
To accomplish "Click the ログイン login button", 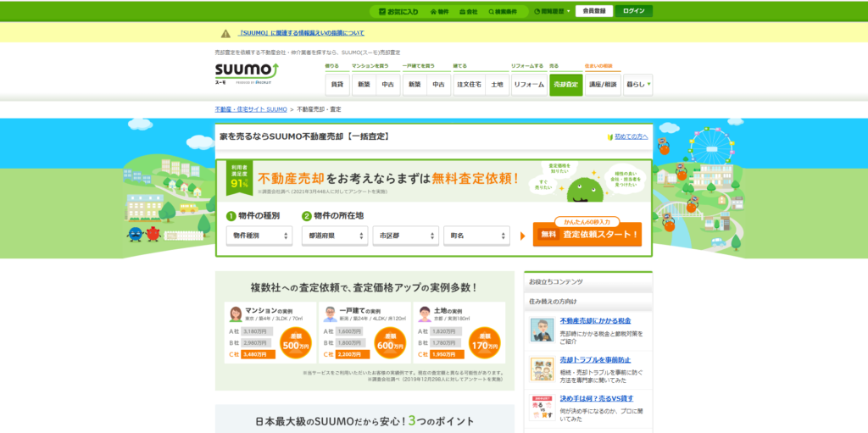I will (x=634, y=11).
